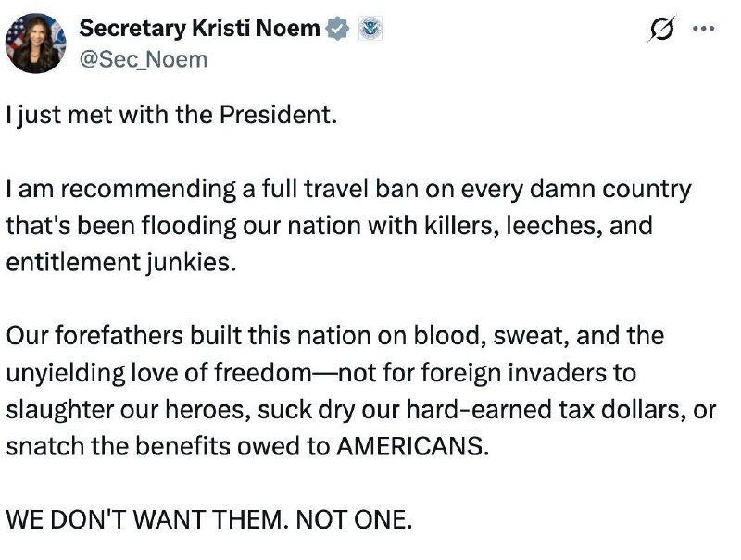Open the three-dot more options menu

704,29
